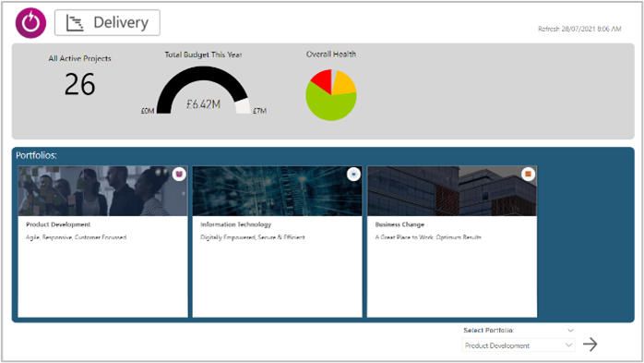
Task: Expand the Product Development dropdown chevron
Action: point(568,345)
